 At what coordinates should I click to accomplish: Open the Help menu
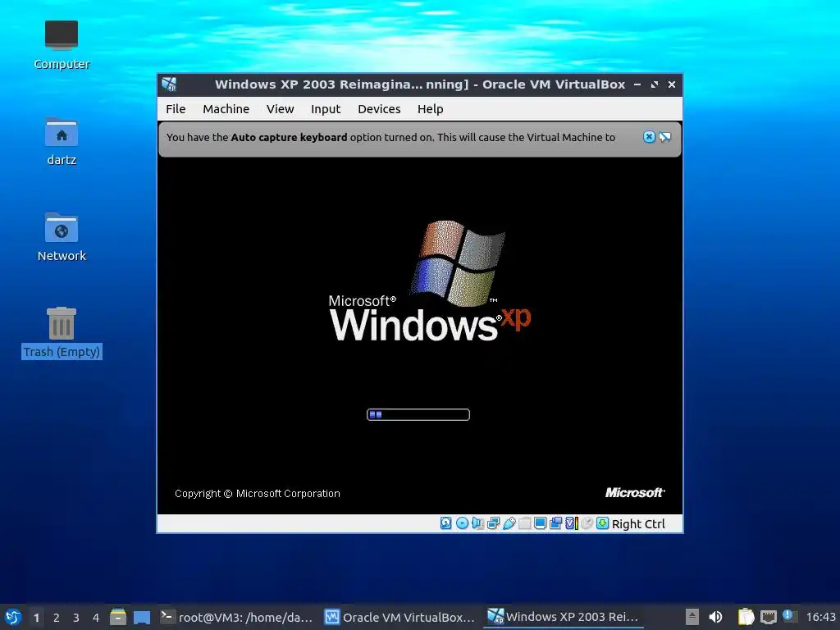tap(430, 109)
